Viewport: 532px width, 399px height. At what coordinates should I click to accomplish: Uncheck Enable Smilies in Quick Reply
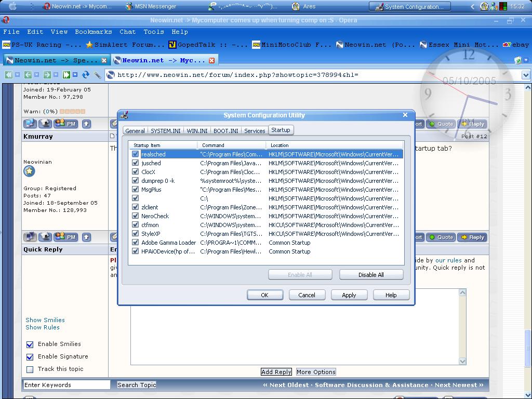coord(30,344)
